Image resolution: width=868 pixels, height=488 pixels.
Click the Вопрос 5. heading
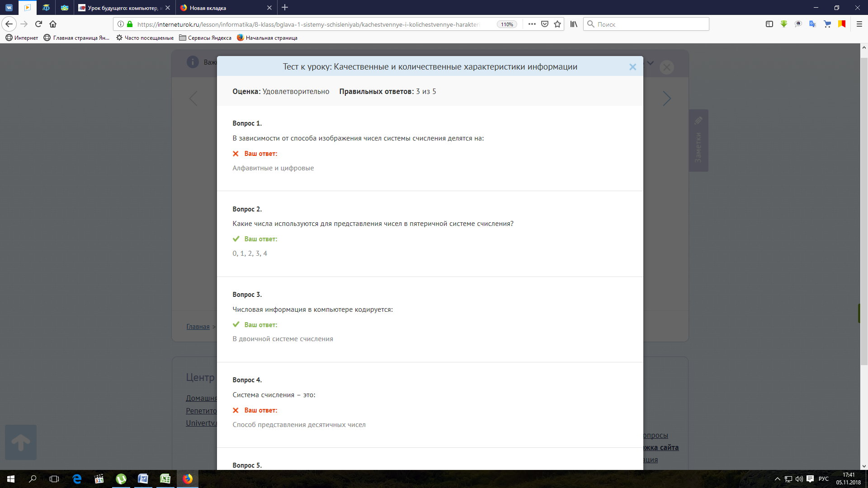point(247,465)
